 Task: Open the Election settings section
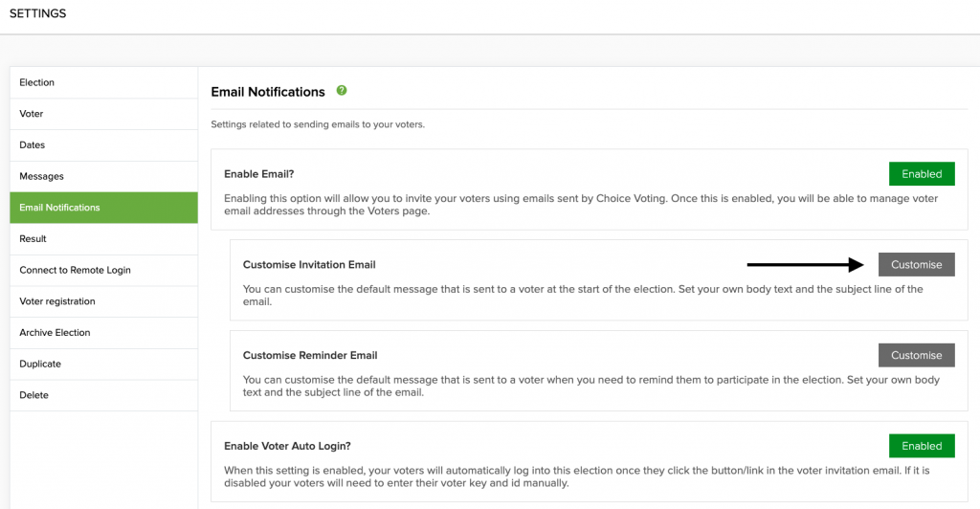coord(103,82)
